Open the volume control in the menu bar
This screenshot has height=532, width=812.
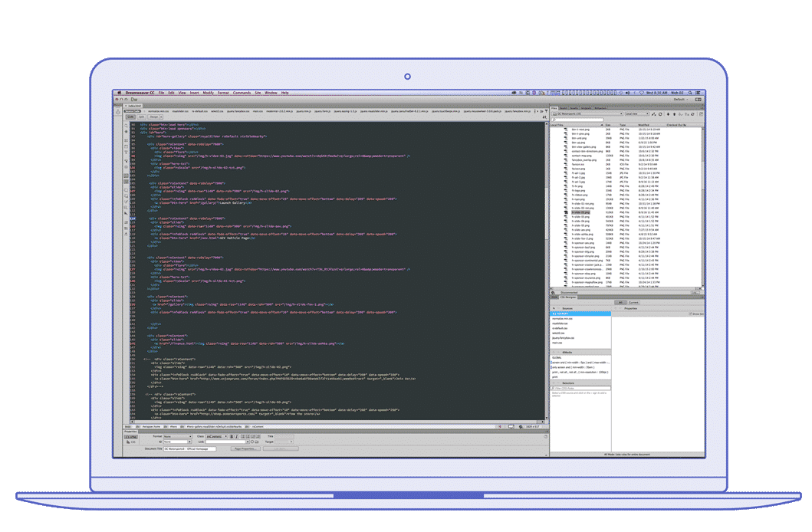tap(628, 93)
